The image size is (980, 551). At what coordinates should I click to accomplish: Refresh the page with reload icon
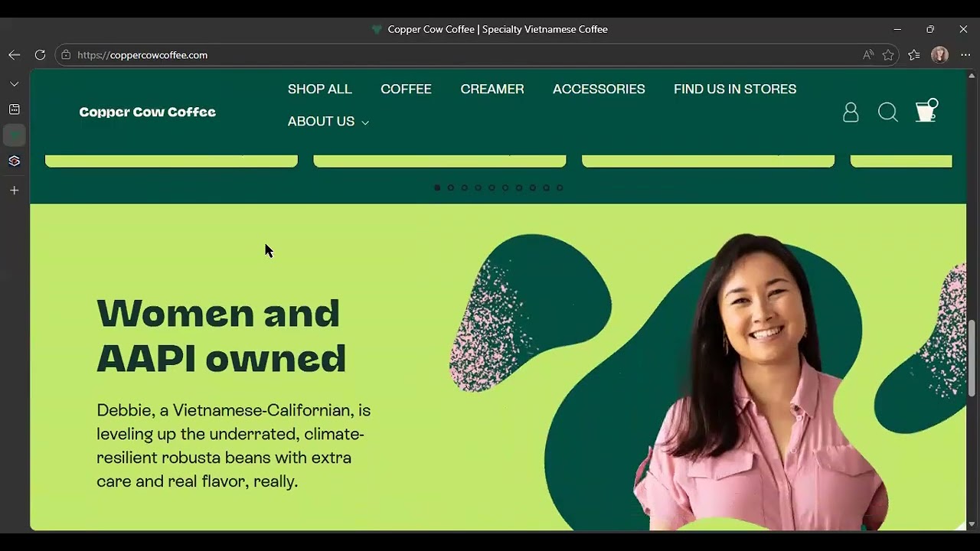40,55
